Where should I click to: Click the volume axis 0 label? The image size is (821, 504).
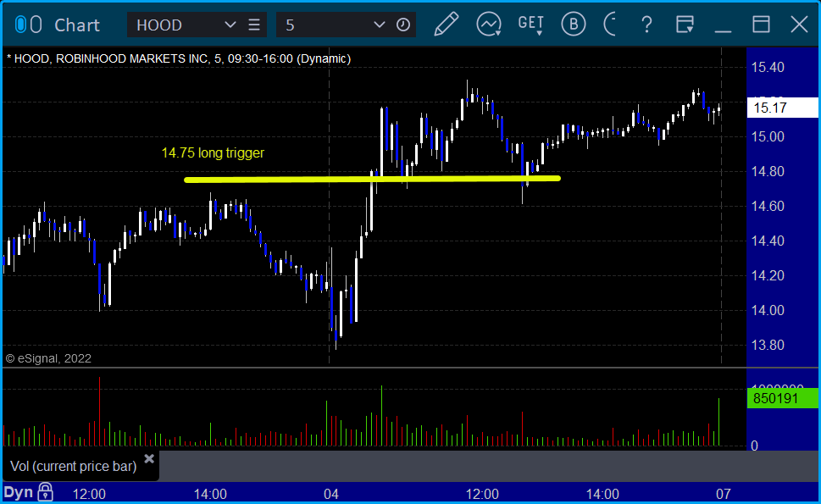coord(754,446)
